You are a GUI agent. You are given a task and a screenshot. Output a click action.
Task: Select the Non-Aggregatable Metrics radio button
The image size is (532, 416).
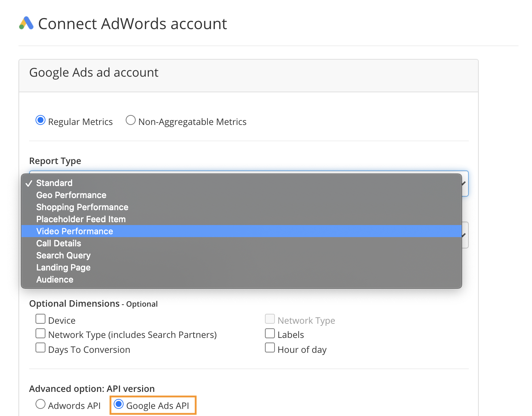[131, 120]
